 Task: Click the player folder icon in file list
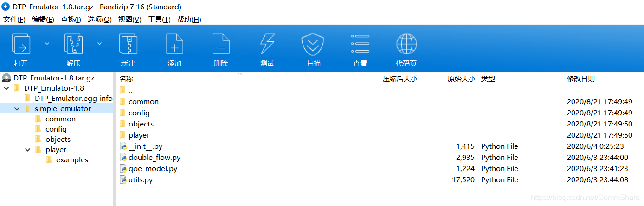pos(122,135)
